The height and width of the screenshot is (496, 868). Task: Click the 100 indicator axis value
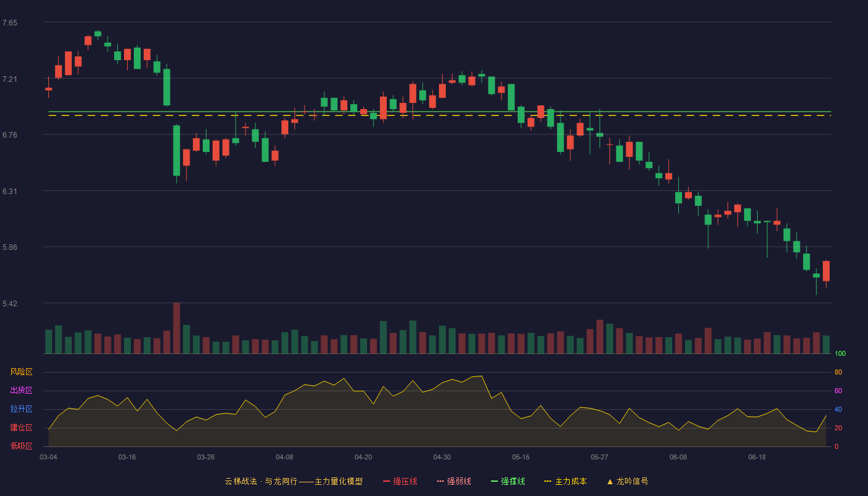click(840, 354)
